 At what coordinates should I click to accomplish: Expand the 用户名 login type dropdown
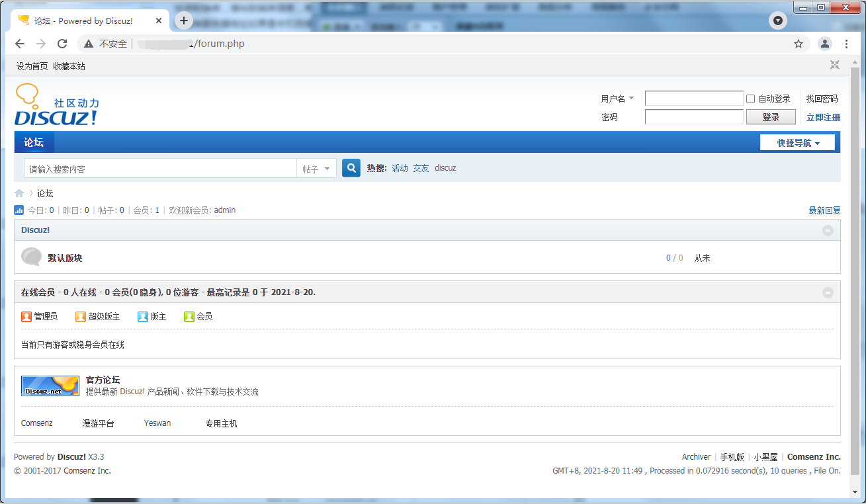(x=617, y=99)
